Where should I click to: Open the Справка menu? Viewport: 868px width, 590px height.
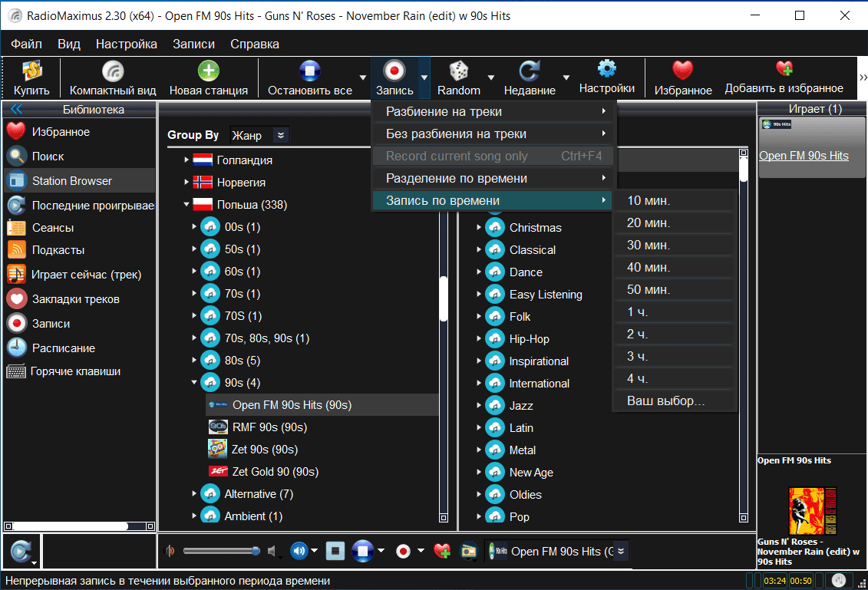[255, 44]
